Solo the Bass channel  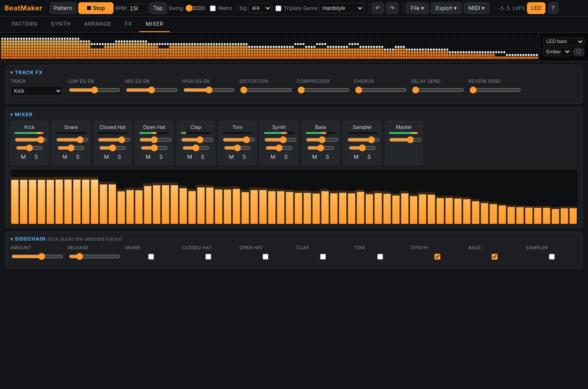click(327, 157)
